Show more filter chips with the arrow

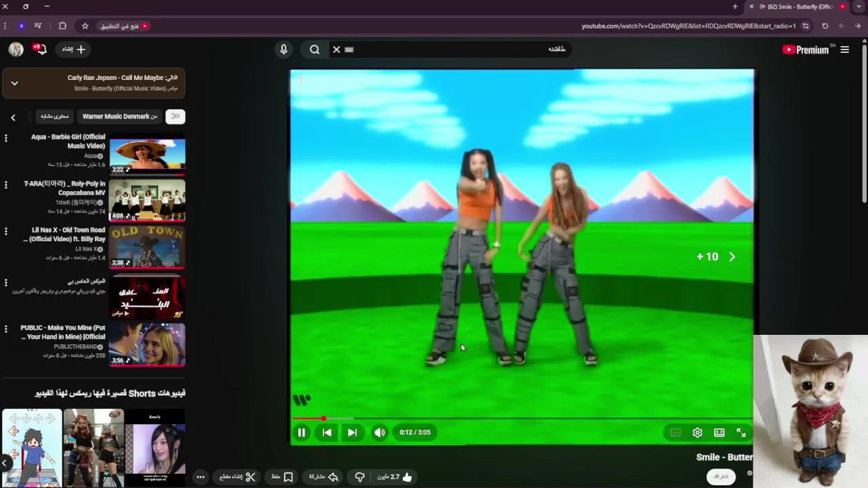(x=13, y=117)
